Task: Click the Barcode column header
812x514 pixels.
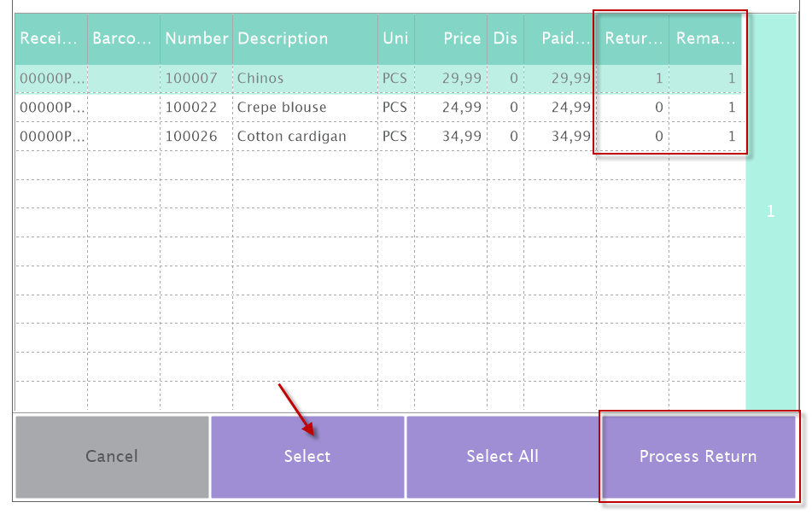Action: (x=123, y=38)
